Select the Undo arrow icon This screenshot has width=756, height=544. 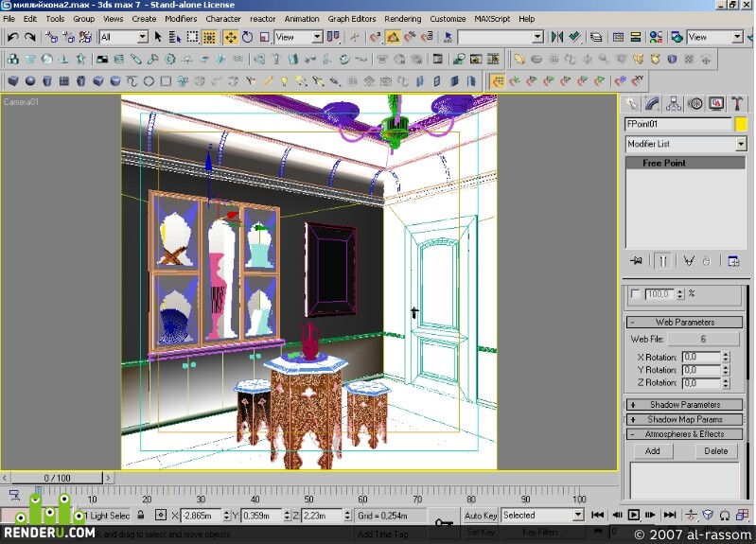(x=13, y=37)
